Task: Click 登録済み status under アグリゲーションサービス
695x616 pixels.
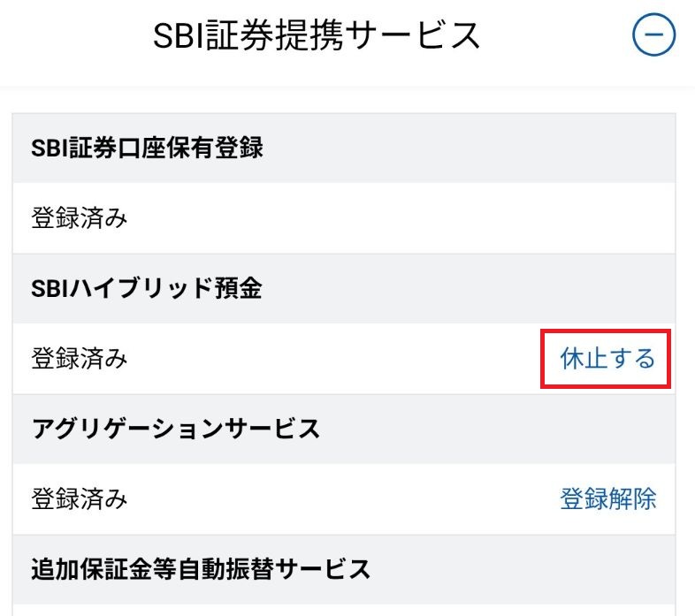Action: 80,499
